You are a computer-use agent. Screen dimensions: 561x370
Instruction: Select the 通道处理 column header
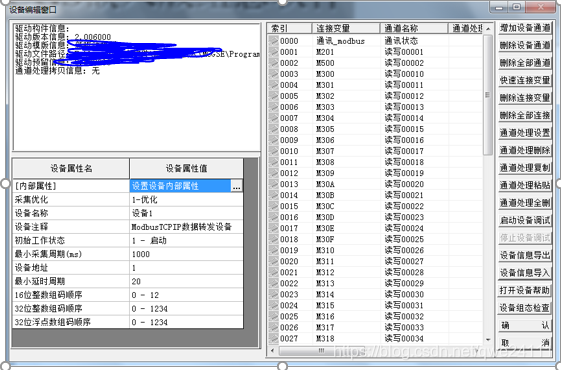point(465,28)
